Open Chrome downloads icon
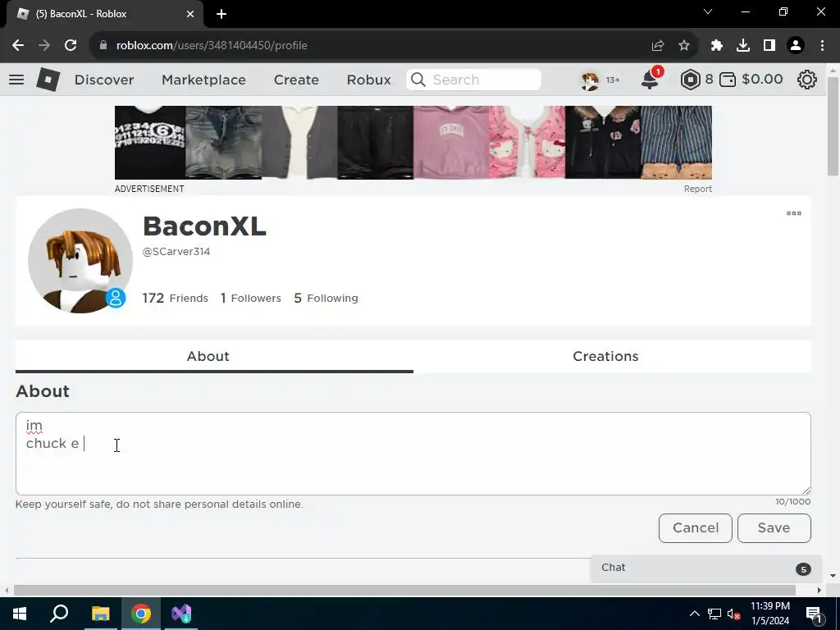Viewport: 840px width, 630px height. pos(743,46)
